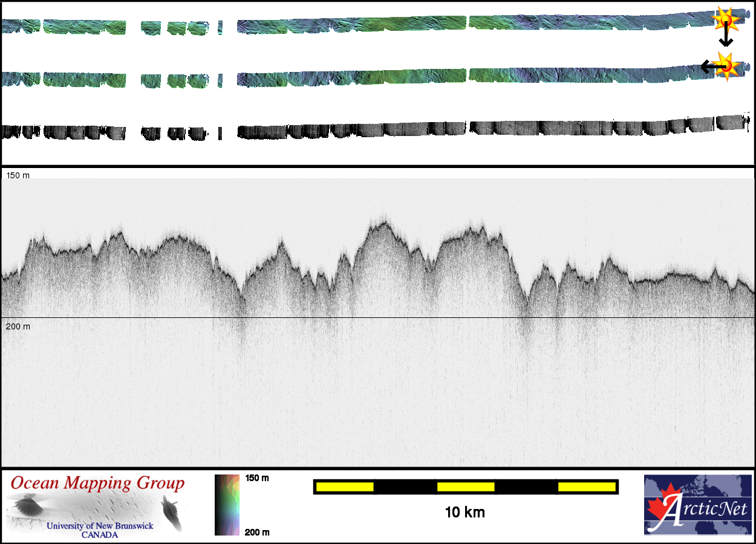Click the 10 km scale label
Screen dimensions: 756x544
point(464,513)
